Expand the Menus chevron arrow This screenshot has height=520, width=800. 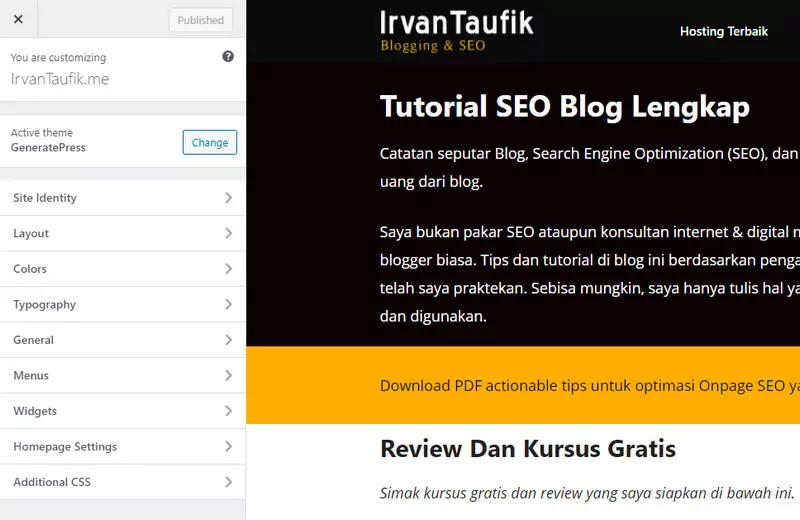coord(229,376)
